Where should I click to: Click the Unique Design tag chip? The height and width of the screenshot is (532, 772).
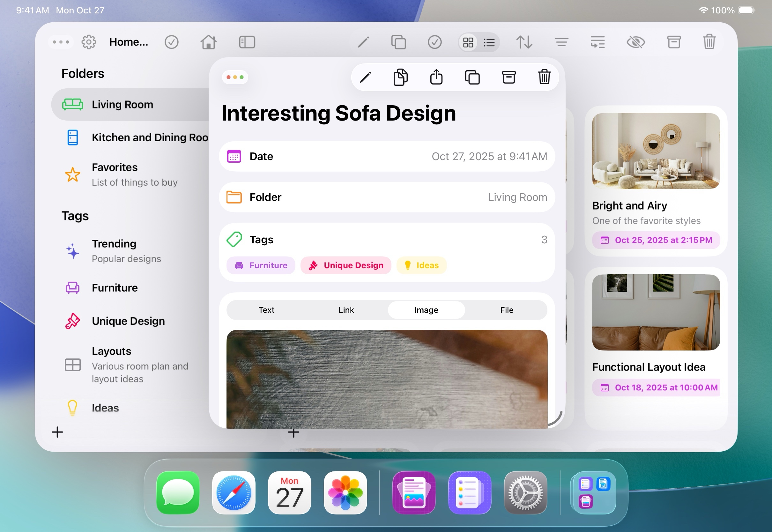click(x=346, y=265)
